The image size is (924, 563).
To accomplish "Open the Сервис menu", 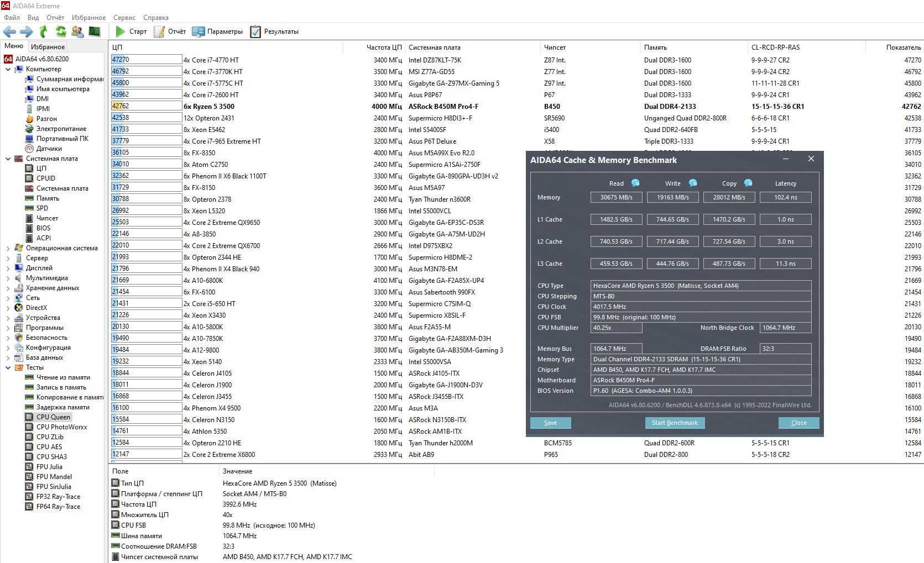I will pos(124,18).
